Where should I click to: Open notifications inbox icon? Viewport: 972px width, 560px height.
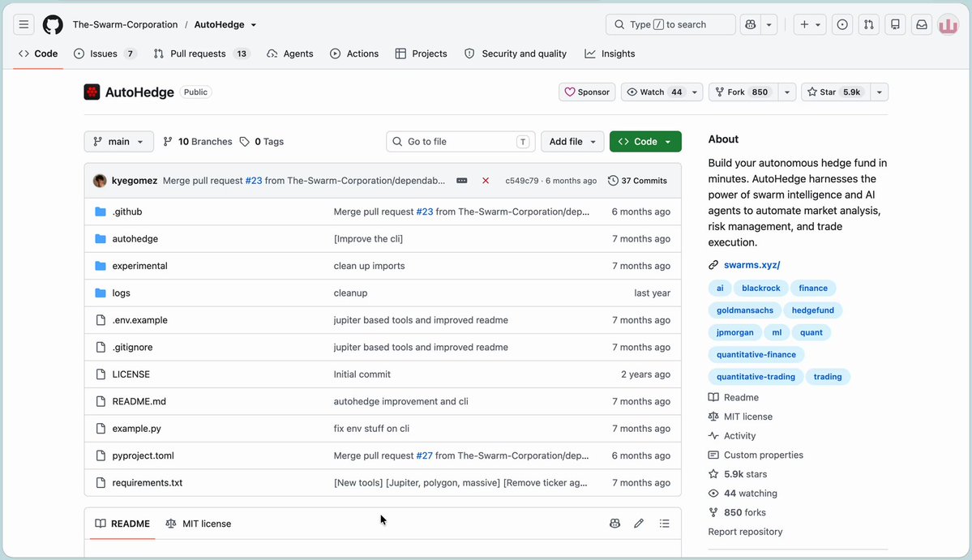(x=922, y=25)
